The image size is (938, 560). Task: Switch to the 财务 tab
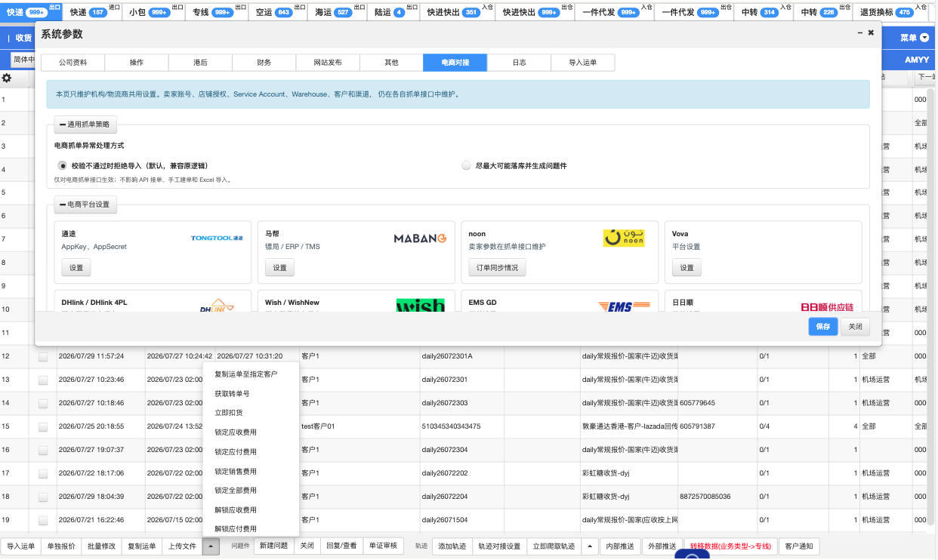click(x=264, y=63)
